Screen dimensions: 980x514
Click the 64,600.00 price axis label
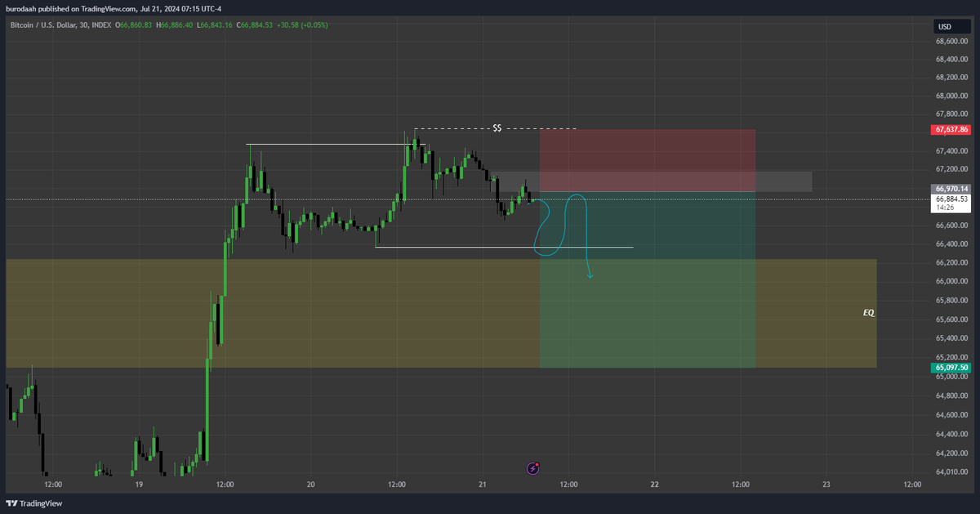[952, 415]
